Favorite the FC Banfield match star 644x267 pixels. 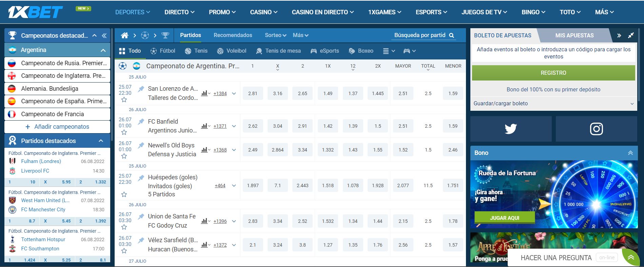click(x=124, y=132)
